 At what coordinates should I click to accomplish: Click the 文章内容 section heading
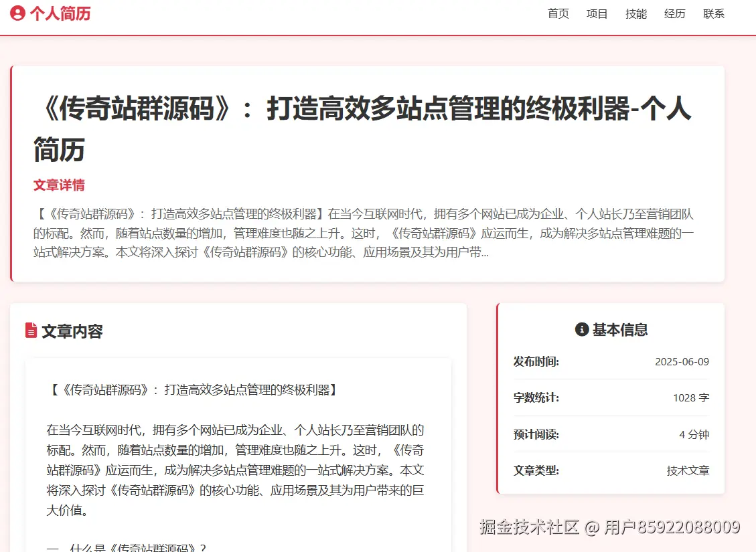[x=72, y=331]
